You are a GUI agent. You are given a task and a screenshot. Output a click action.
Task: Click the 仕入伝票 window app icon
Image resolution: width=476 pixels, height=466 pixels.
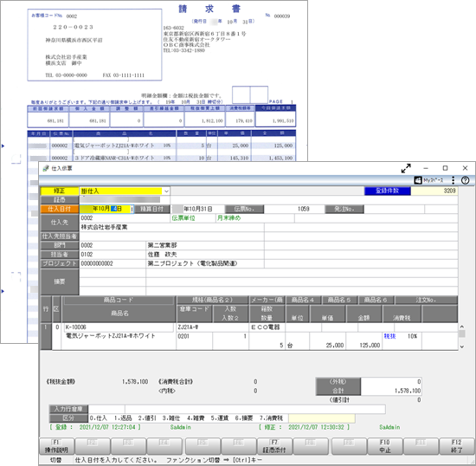46,168
